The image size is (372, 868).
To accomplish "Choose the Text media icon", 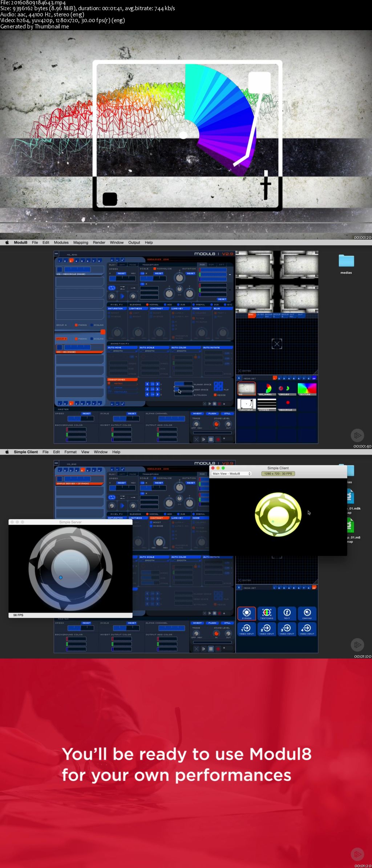I will (287, 613).
